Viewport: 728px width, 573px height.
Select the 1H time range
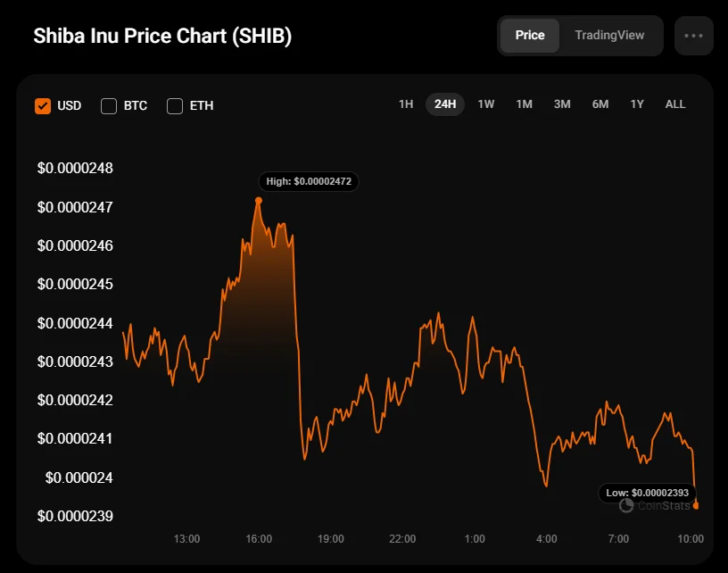click(x=406, y=104)
